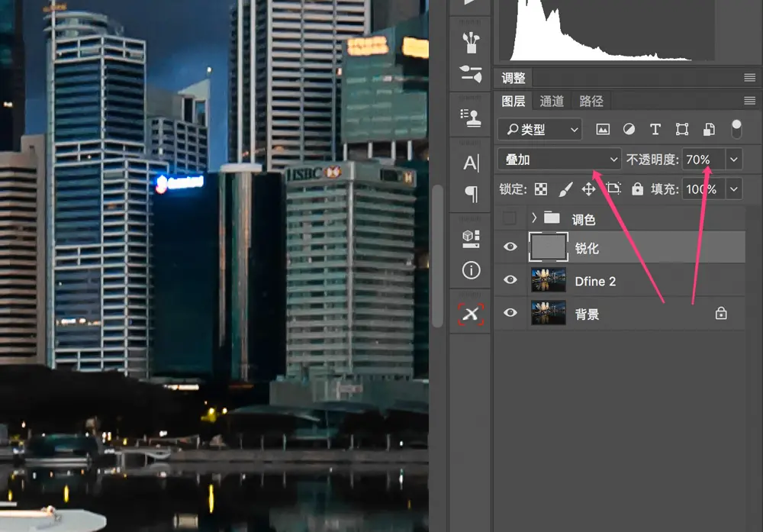Filter layers by adjustment layers

pos(629,129)
